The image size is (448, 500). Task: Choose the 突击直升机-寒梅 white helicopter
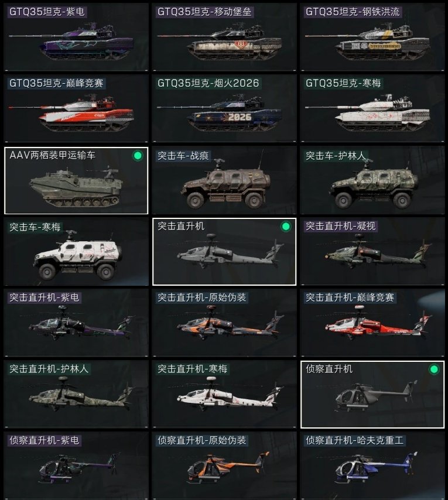click(224, 395)
